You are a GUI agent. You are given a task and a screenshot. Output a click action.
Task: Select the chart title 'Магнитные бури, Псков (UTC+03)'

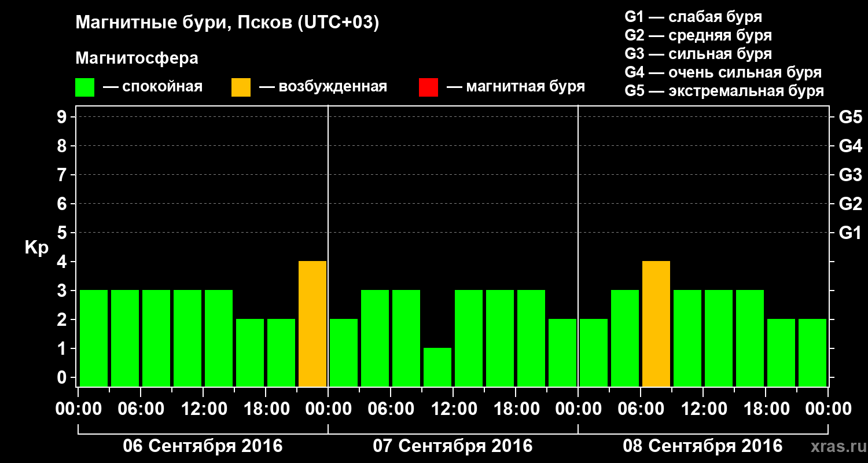click(x=227, y=23)
